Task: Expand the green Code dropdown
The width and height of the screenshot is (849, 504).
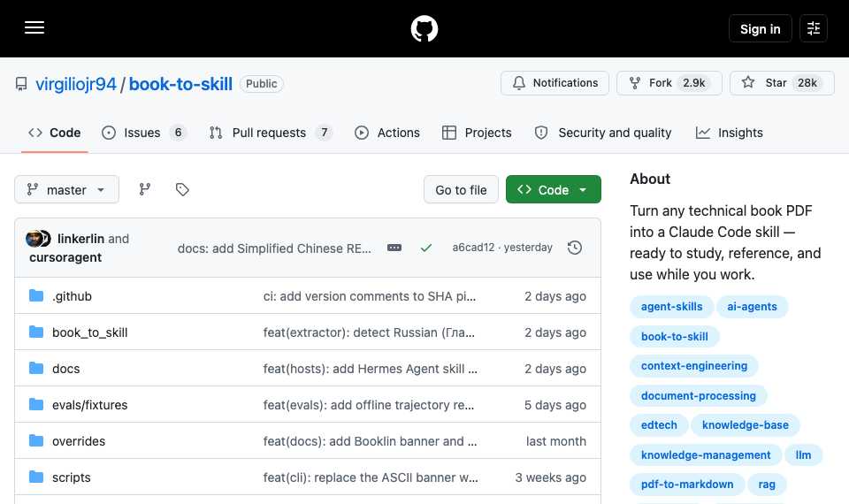Action: 554,189
